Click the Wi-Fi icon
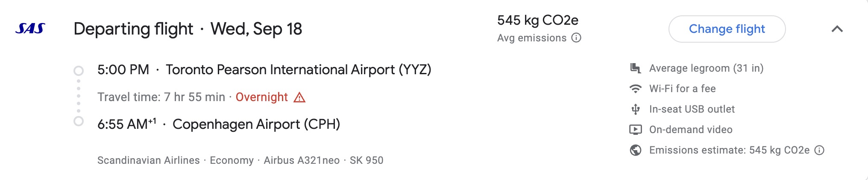The height and width of the screenshot is (180, 868). click(x=636, y=89)
